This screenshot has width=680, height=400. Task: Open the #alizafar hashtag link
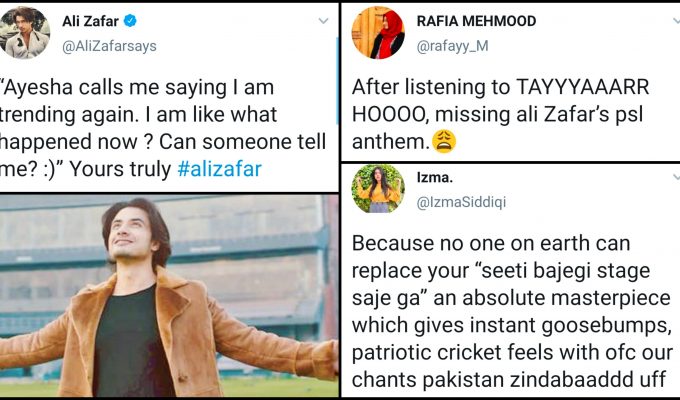pos(219,169)
